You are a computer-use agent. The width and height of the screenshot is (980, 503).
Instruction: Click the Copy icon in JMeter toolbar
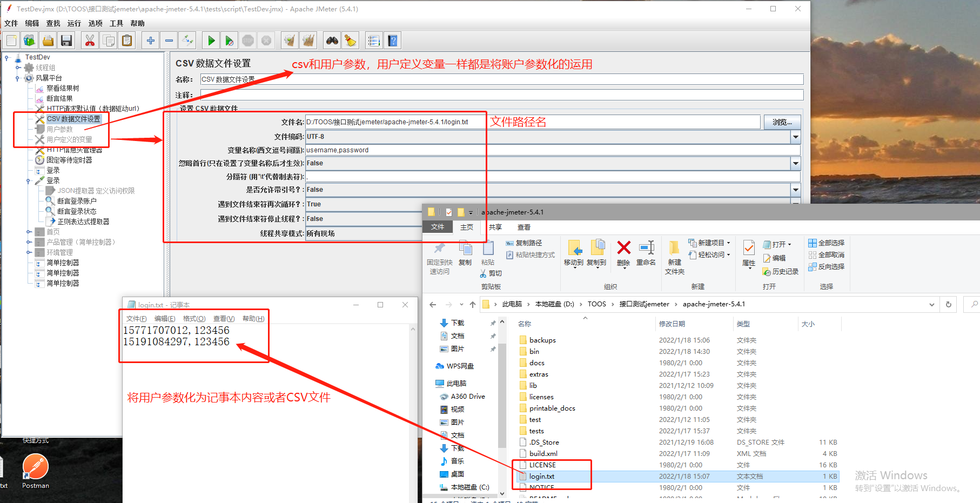[109, 41]
